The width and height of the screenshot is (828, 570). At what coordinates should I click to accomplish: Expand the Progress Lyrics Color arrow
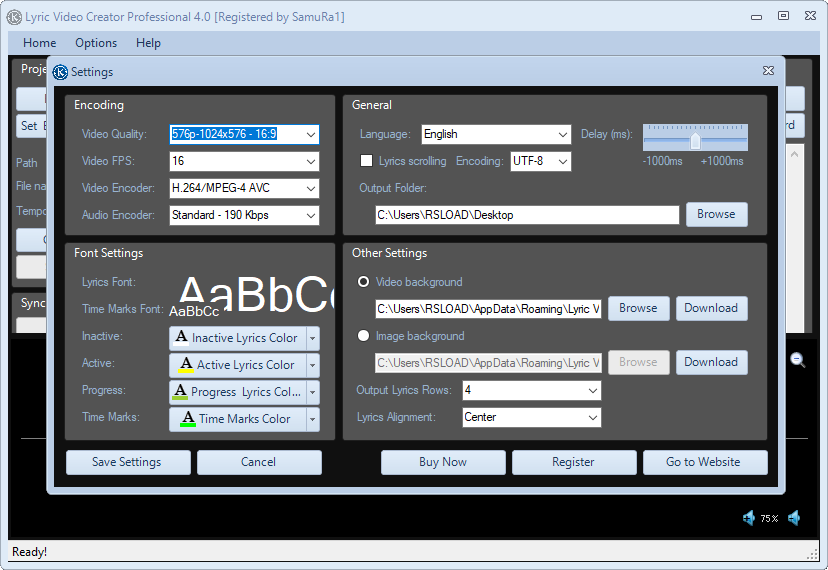click(x=313, y=392)
